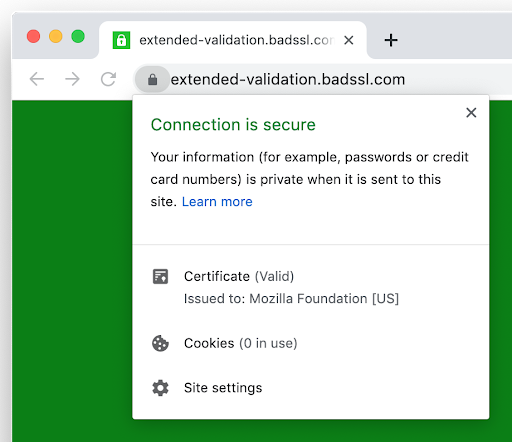Viewport: 512px width, 442px height.
Task: Open a new tab with plus button
Action: pos(391,40)
